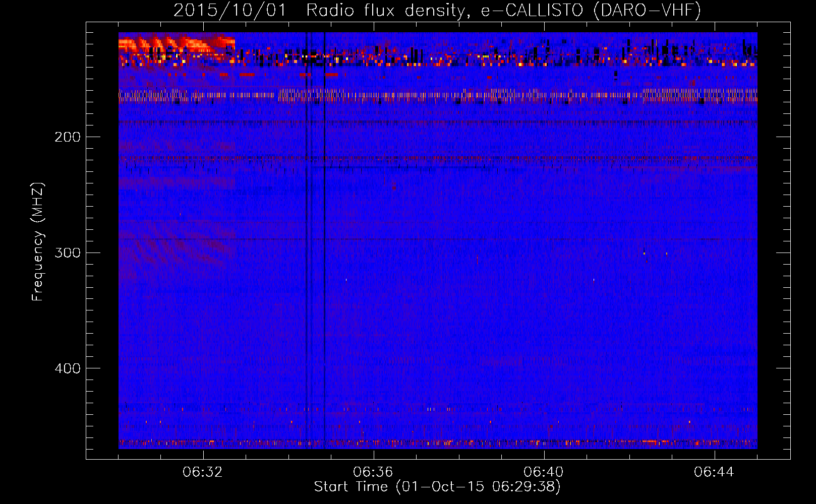Click the date "2015/10/01" in the title
816x504 pixels.
click(x=229, y=10)
